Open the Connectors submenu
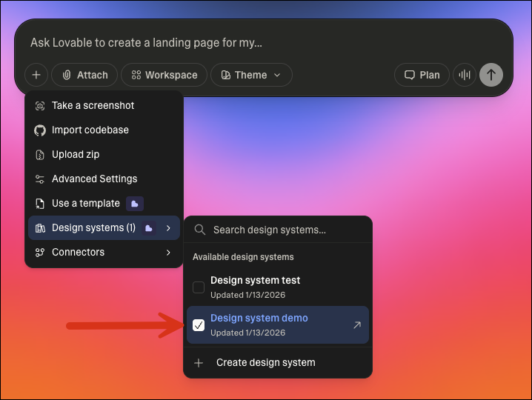The width and height of the screenshot is (532, 400). coord(104,252)
